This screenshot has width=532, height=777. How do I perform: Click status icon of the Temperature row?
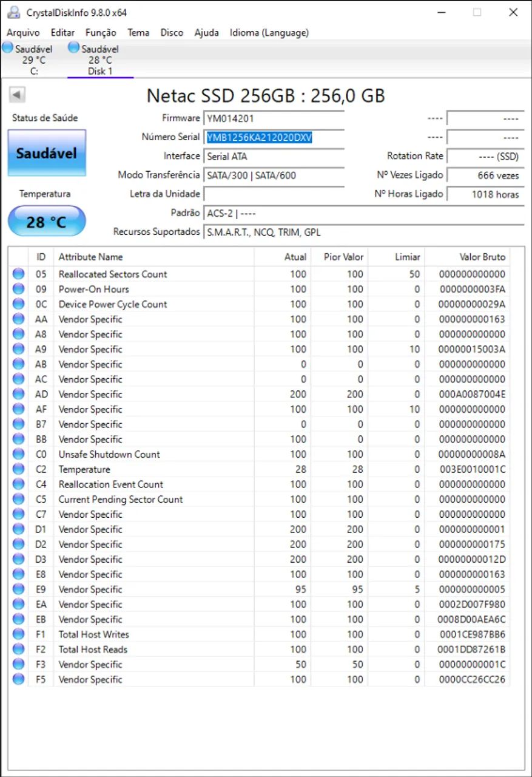click(19, 469)
